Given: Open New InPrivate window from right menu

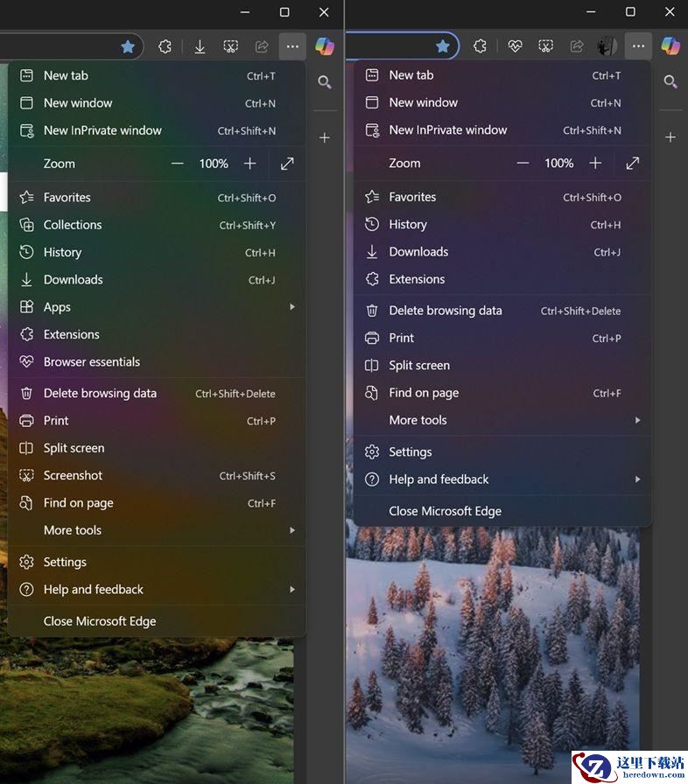Looking at the screenshot, I should 502,130.
